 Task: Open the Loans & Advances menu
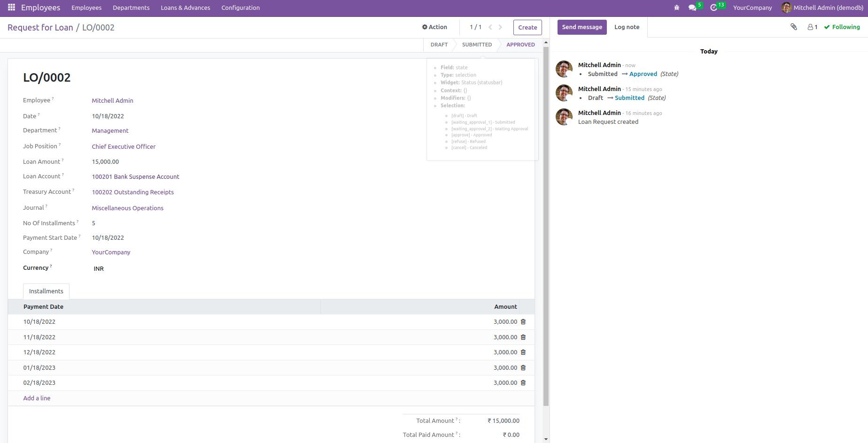point(185,8)
